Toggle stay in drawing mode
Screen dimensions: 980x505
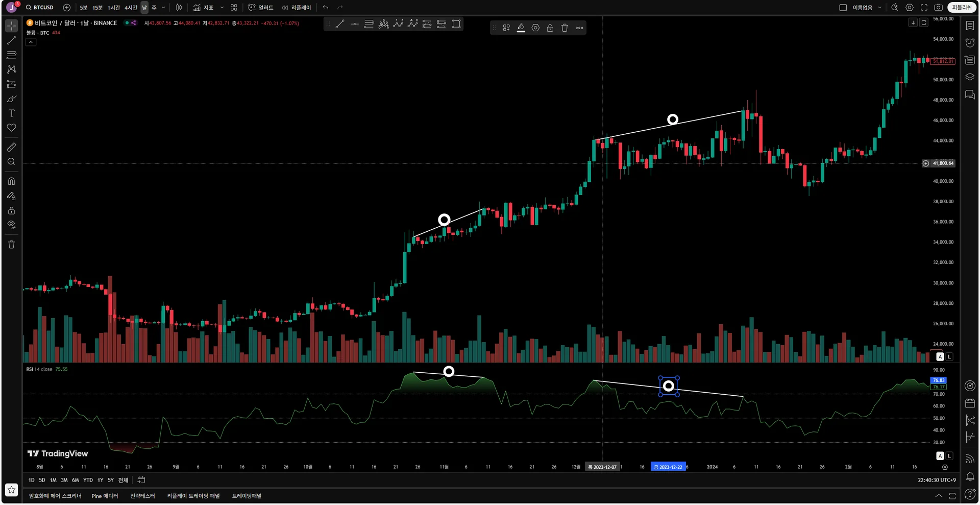coord(11,196)
